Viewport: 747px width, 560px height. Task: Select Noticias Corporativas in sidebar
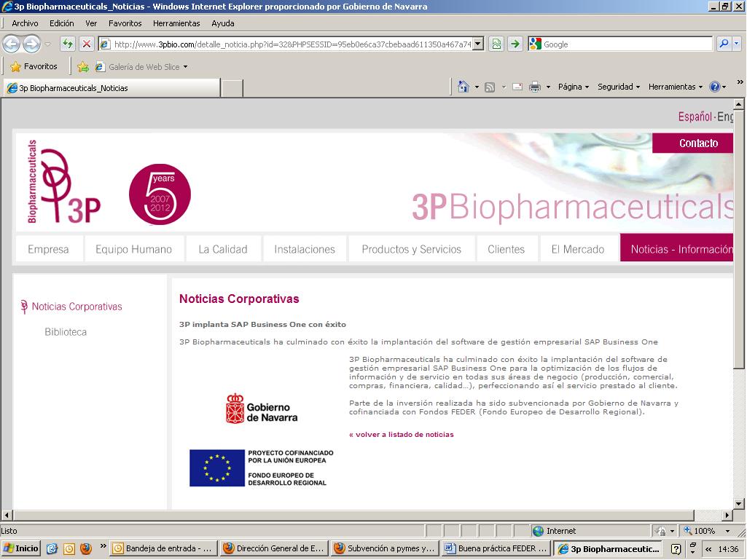[77, 307]
